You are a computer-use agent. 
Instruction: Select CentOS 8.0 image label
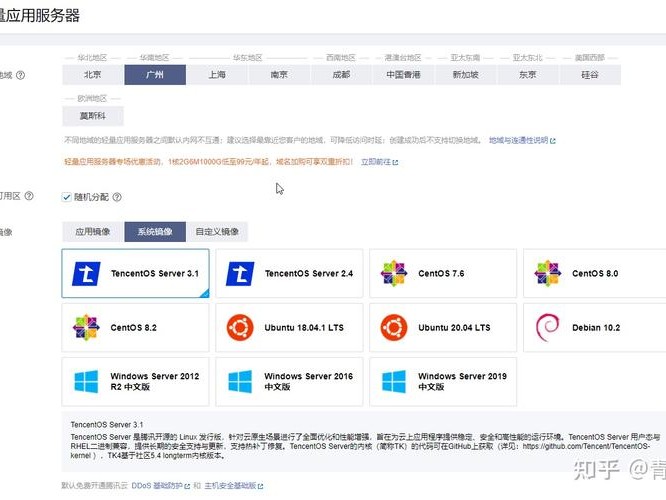[595, 274]
